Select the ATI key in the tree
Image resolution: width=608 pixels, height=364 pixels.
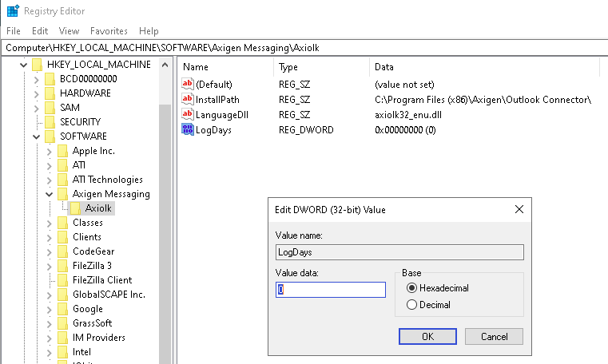(79, 165)
